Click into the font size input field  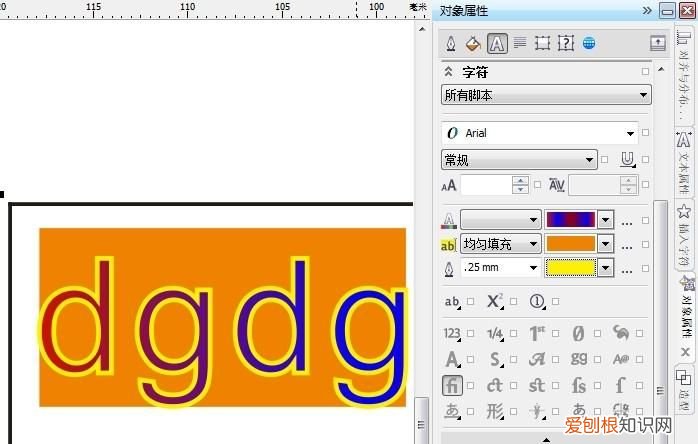[486, 185]
